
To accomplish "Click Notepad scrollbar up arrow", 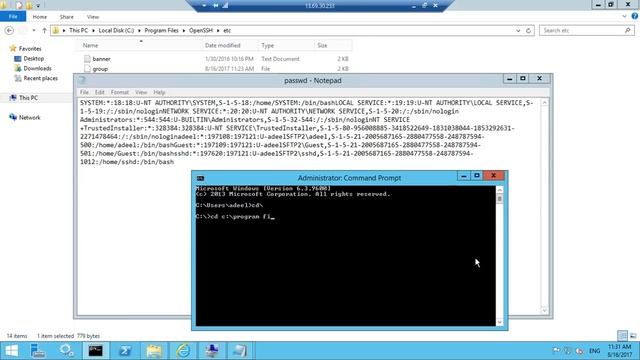I will 544,103.
